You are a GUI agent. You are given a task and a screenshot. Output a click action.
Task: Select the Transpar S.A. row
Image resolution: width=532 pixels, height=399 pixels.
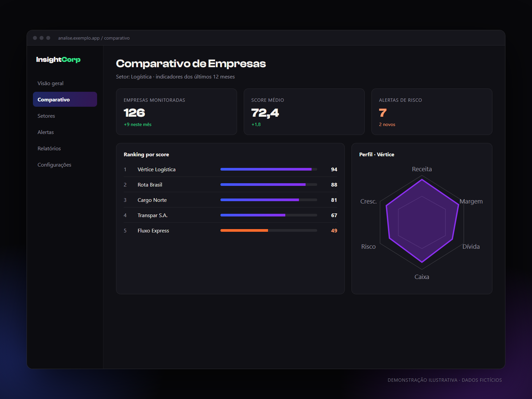coord(230,215)
